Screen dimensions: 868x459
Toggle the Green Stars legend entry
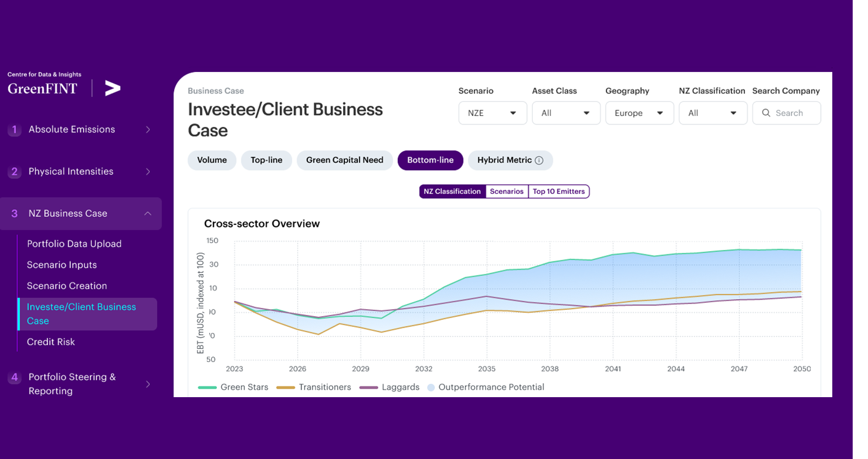(x=233, y=387)
